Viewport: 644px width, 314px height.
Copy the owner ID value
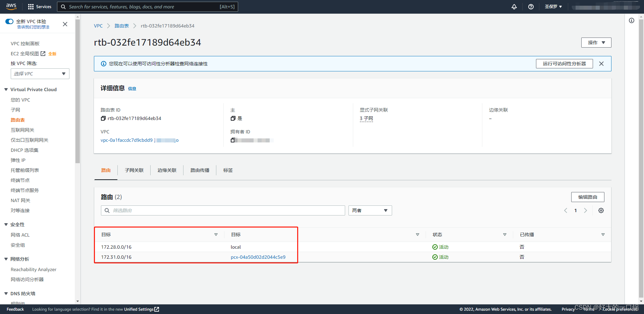233,140
